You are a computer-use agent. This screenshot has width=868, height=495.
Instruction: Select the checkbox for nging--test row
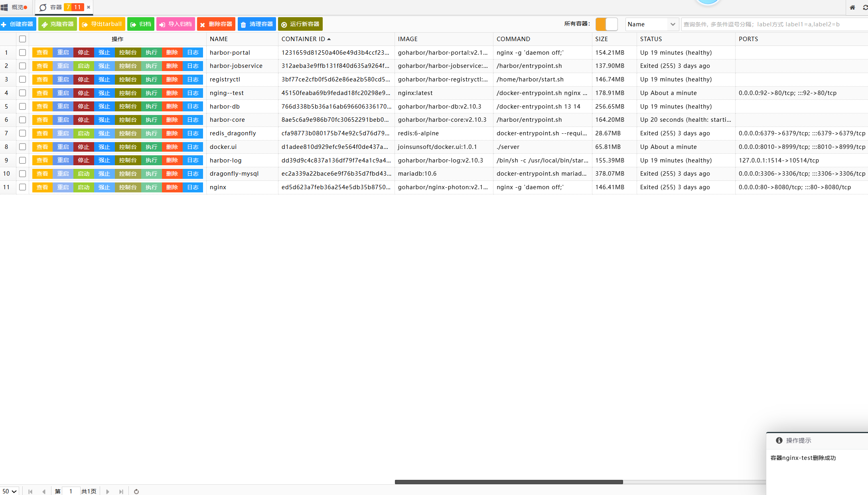click(22, 93)
